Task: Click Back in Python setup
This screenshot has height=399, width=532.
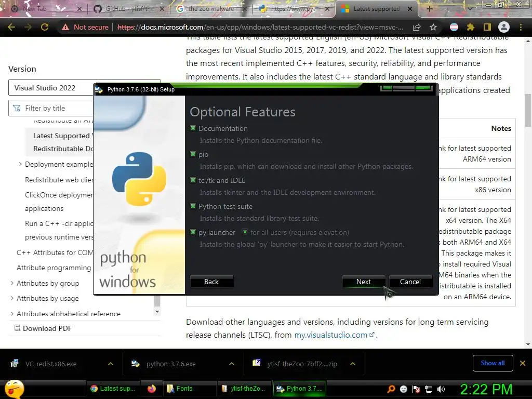Action: point(211,282)
